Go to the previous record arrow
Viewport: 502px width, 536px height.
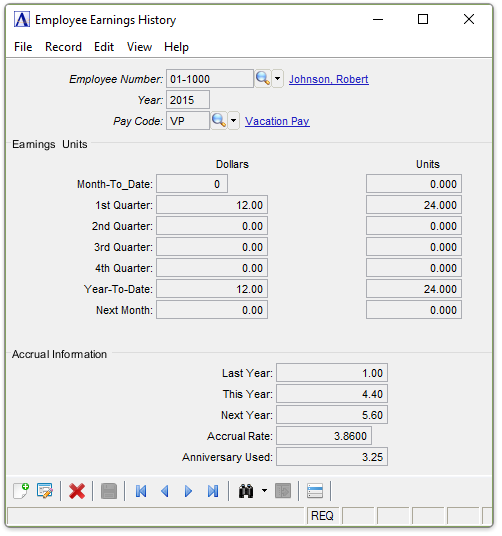tap(165, 491)
